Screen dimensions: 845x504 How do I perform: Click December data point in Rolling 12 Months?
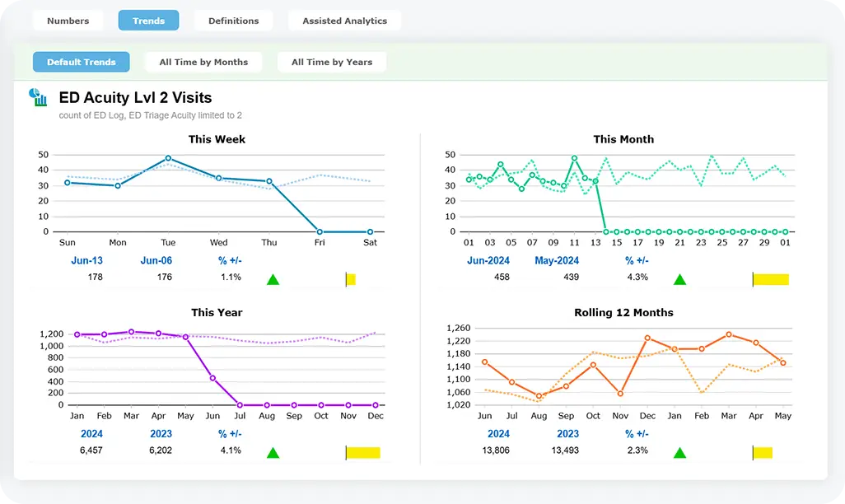[x=647, y=338]
